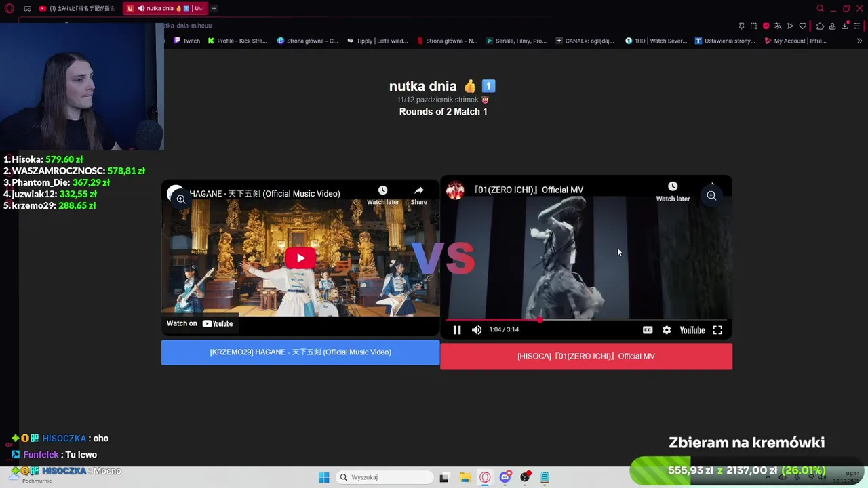Open the Twitch bookmark
The width and height of the screenshot is (868, 488).
point(186,41)
